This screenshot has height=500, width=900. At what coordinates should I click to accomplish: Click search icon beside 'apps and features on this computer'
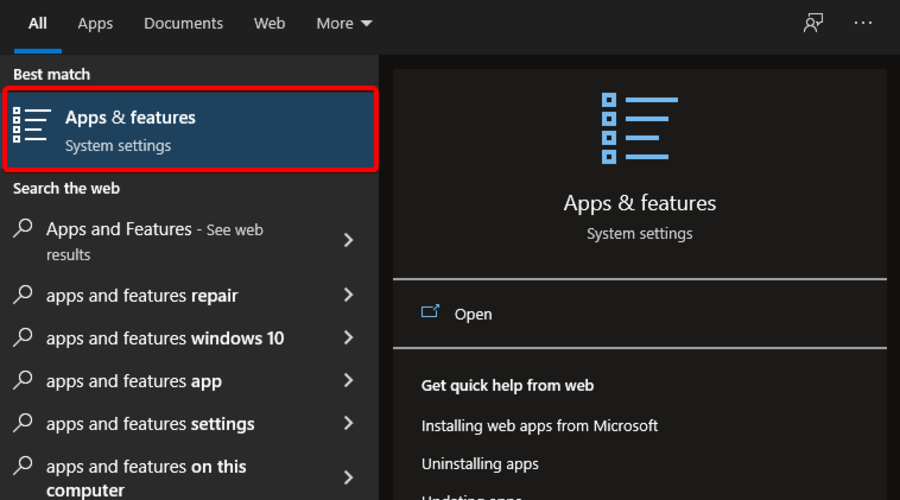pyautogui.click(x=23, y=465)
